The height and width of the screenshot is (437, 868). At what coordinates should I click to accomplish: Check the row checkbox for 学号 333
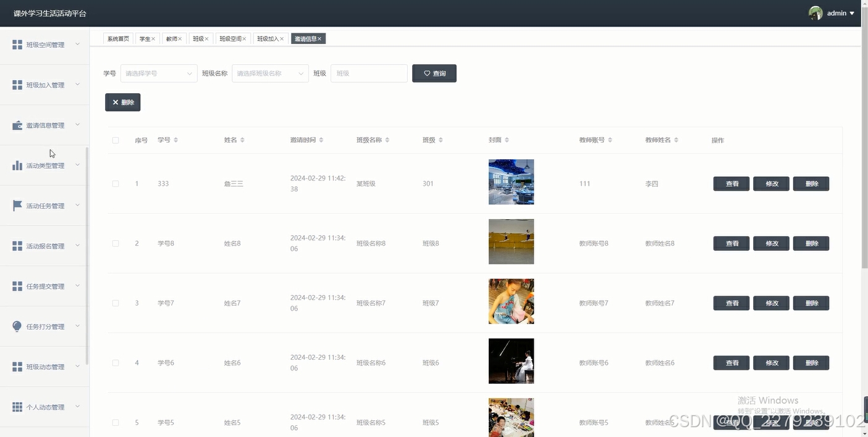pos(116,183)
